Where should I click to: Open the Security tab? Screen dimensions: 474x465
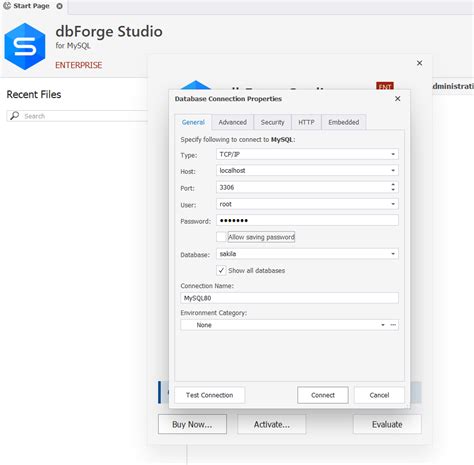[x=272, y=122]
